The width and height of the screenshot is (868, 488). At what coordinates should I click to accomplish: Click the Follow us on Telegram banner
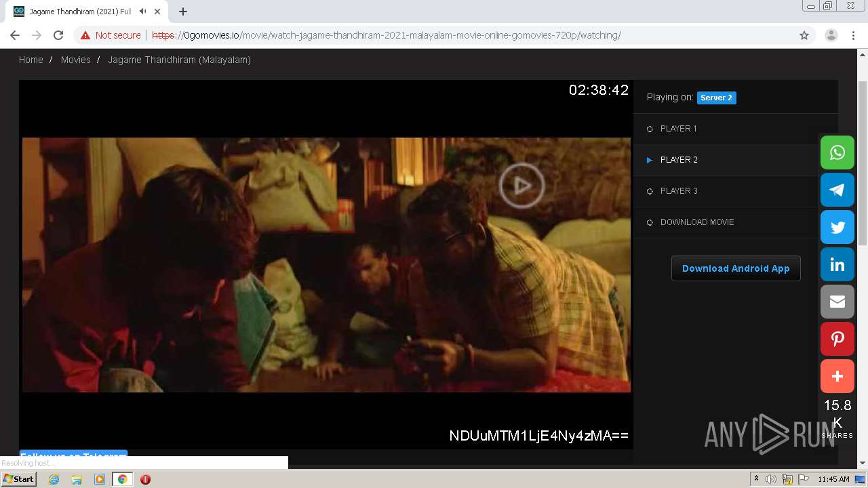[x=73, y=454]
